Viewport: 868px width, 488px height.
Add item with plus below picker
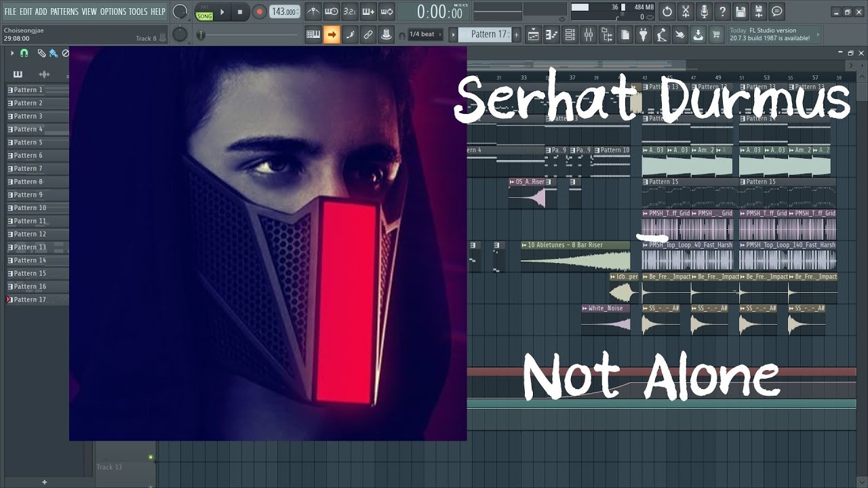tap(44, 482)
